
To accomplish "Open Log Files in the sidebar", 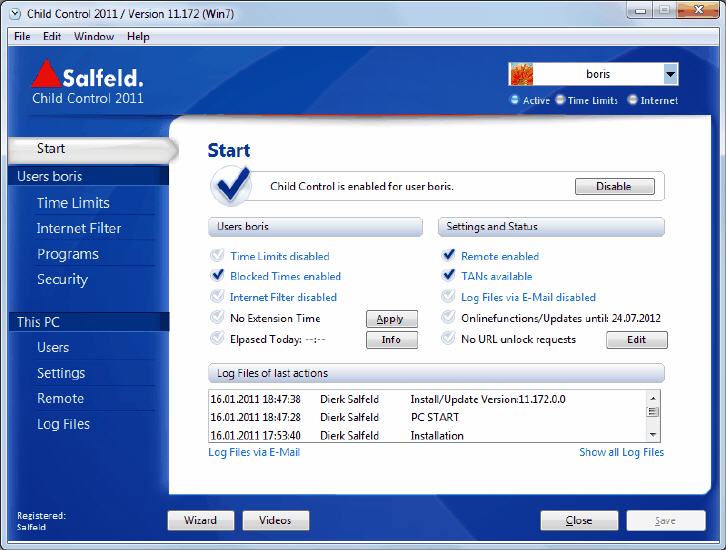I will point(63,424).
